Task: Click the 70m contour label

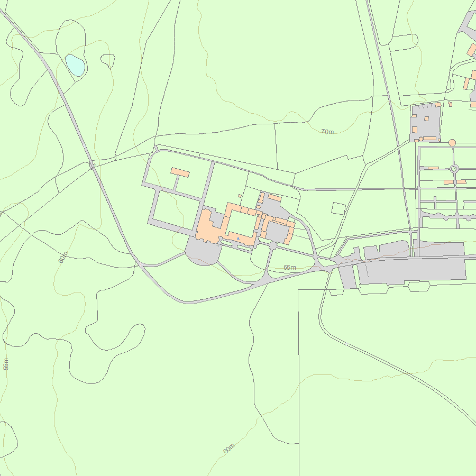Action: coord(327,132)
